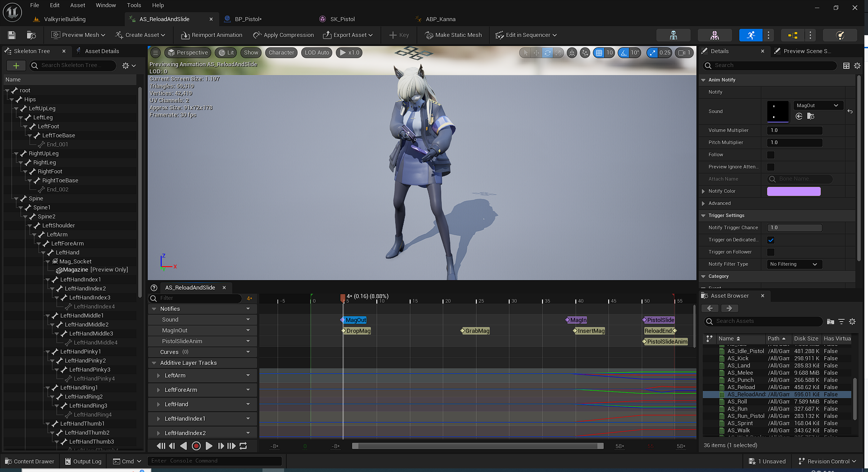Screen dimensions: 868x472
Task: Expand the Notify Color property
Action: [703, 191]
